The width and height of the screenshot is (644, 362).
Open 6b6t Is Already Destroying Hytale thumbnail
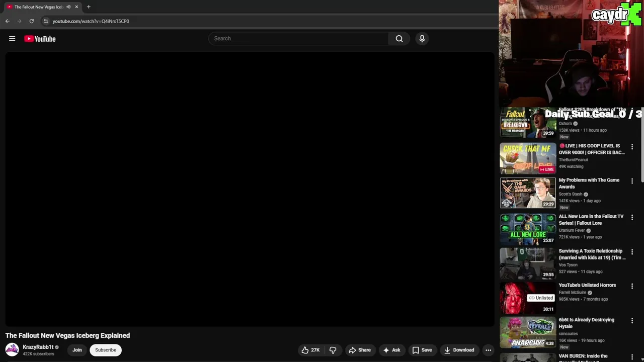tap(528, 332)
